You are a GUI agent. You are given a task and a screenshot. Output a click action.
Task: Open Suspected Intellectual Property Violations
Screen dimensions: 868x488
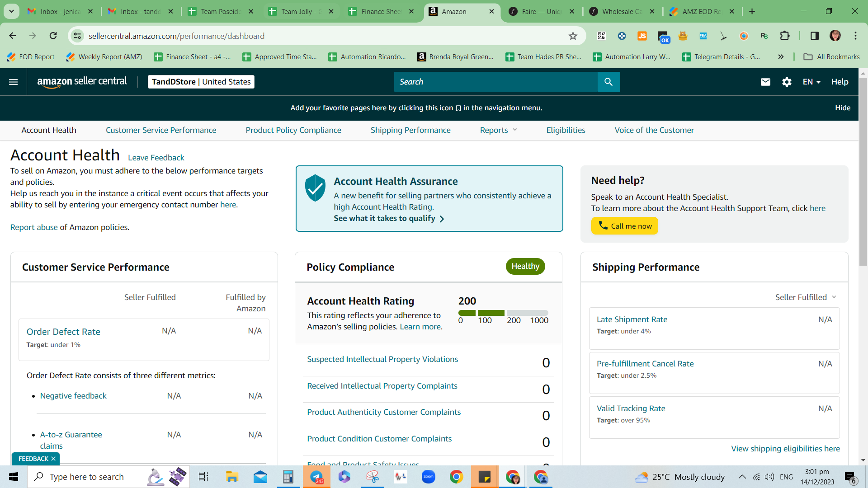pyautogui.click(x=382, y=359)
